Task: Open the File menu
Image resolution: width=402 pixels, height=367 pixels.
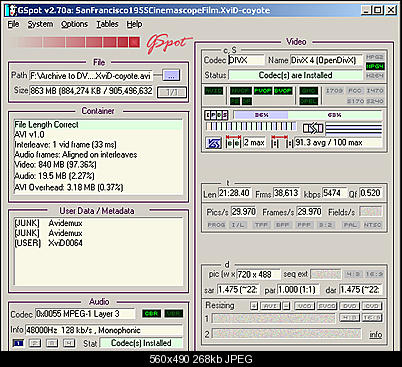Action: [13, 24]
